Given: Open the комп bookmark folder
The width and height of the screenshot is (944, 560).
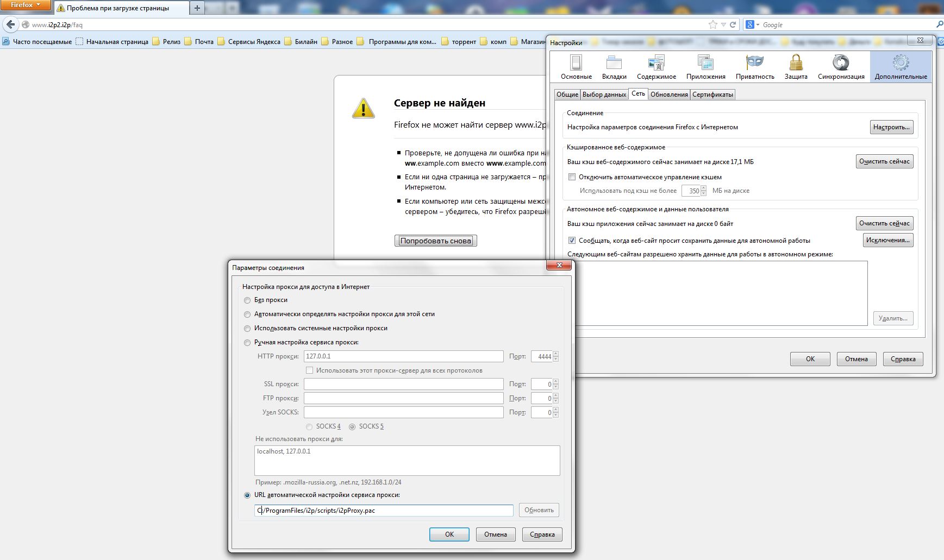Looking at the screenshot, I should [x=493, y=41].
